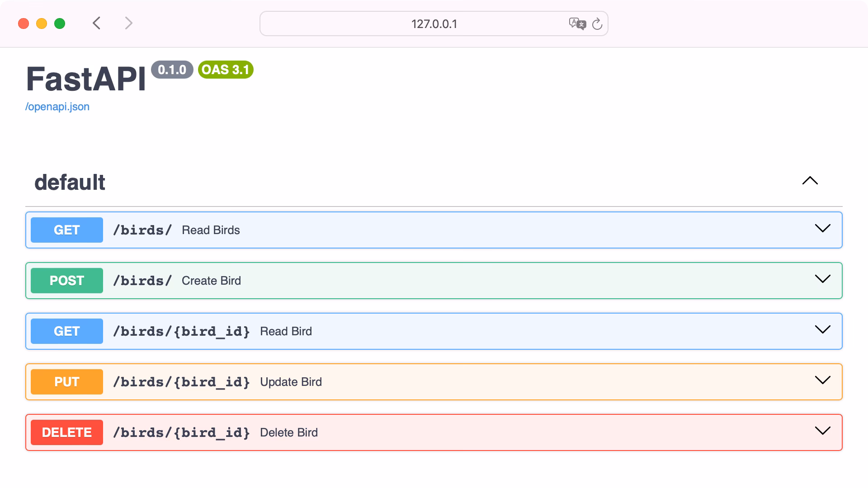Expand the DELETE Delete Bird endpoint
This screenshot has width=868, height=488.
point(822,431)
